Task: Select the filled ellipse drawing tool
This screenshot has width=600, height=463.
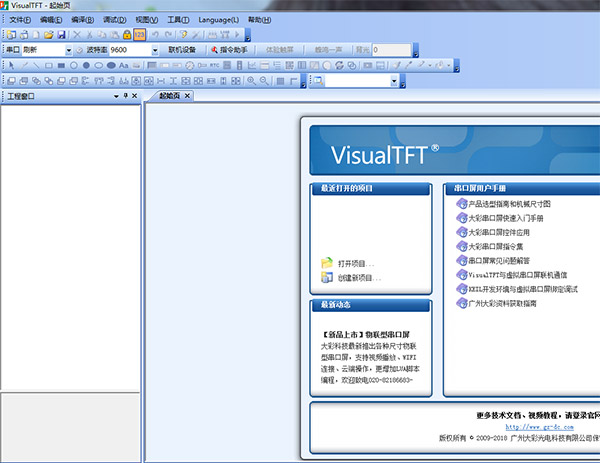Action: [111, 65]
